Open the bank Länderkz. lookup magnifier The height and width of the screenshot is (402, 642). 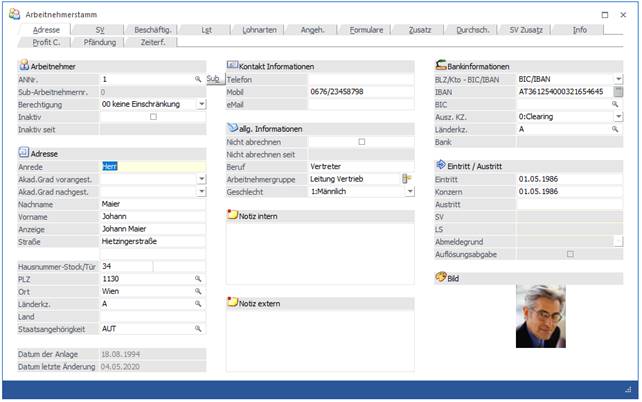click(x=616, y=129)
